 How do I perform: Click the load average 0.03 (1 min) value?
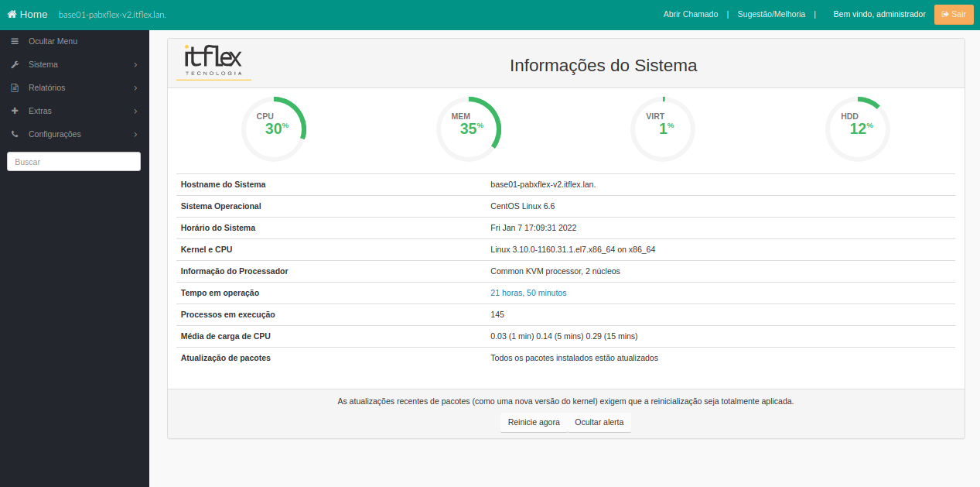(564, 337)
